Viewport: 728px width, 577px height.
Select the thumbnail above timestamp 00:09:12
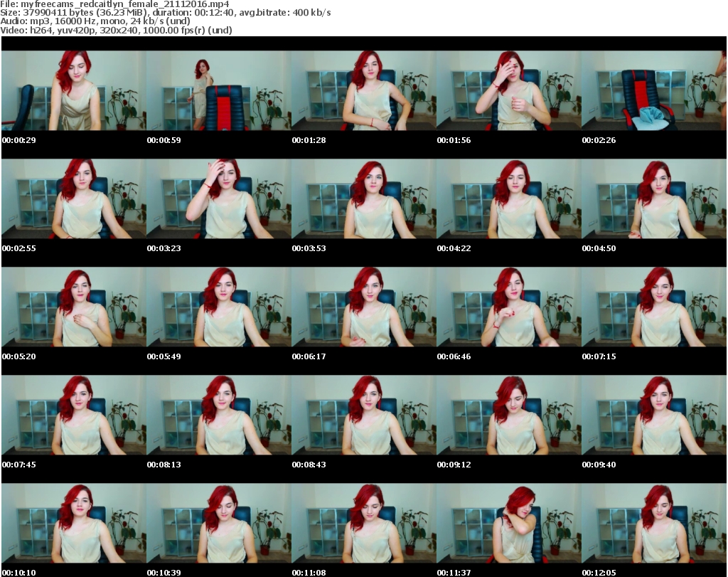click(508, 415)
